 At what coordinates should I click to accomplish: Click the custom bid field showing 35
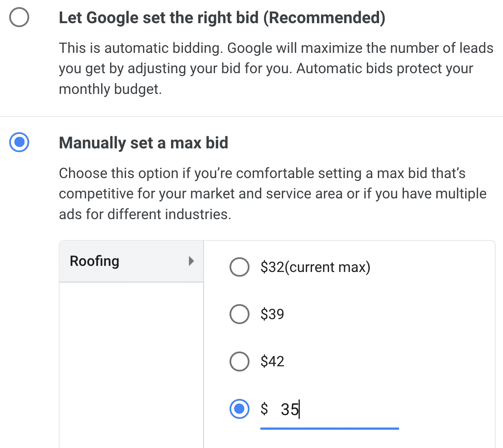point(329,409)
